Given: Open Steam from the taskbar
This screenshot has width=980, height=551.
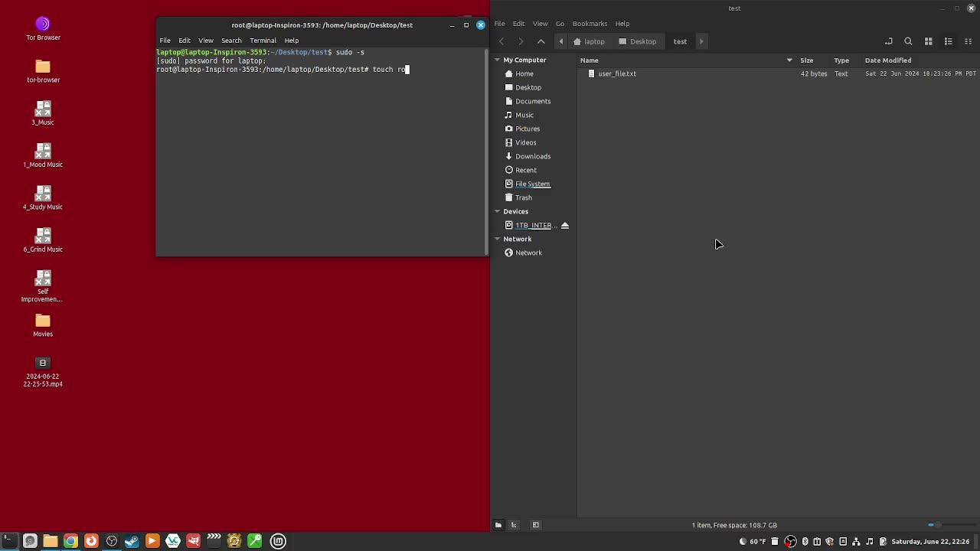Looking at the screenshot, I should pos(132,541).
